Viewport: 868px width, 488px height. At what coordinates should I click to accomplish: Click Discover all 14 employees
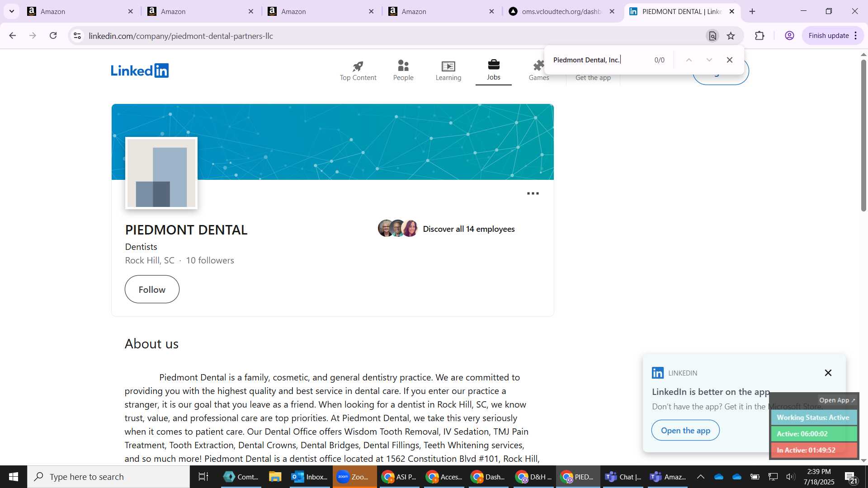[x=469, y=229]
